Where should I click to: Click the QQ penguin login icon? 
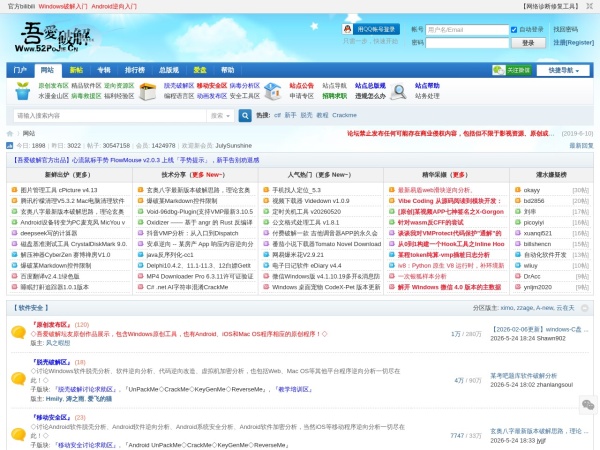point(347,29)
